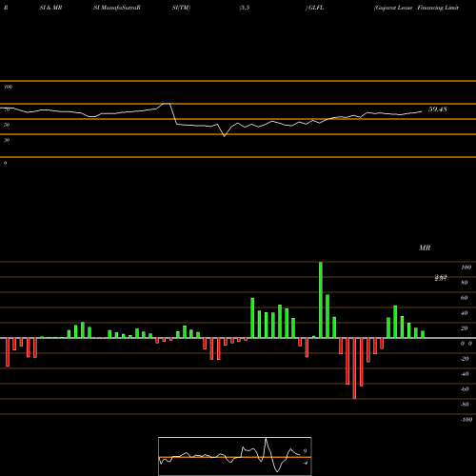Select the 'SI & MR' header text
Viewport: 476px width, 476px height.
click(50, 8)
